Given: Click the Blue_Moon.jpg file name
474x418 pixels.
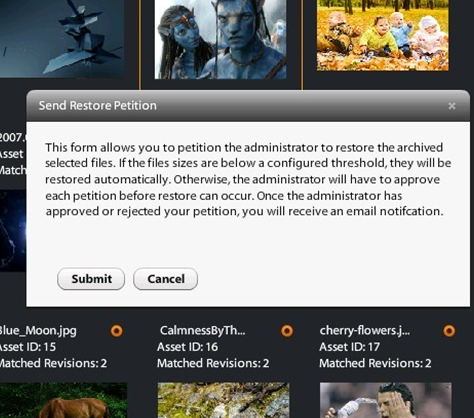Looking at the screenshot, I should coord(38,331).
